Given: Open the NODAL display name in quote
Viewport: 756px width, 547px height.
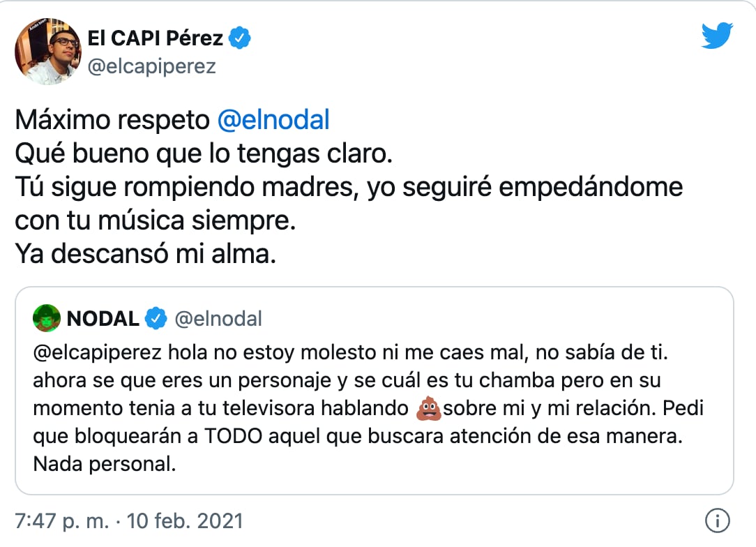Looking at the screenshot, I should (103, 319).
